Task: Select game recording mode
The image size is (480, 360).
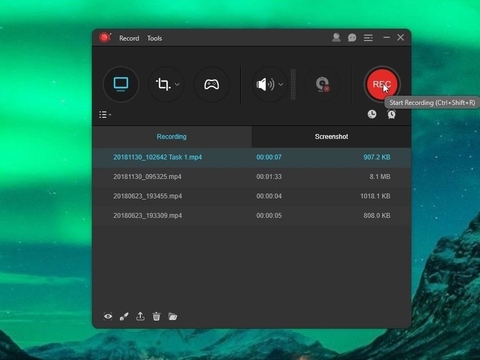Action: click(212, 84)
